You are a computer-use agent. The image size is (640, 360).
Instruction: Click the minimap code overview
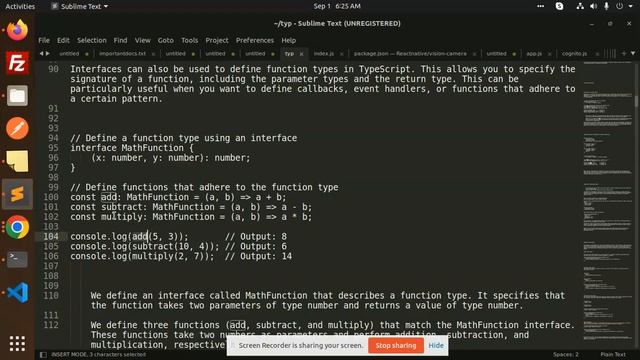click(607, 204)
